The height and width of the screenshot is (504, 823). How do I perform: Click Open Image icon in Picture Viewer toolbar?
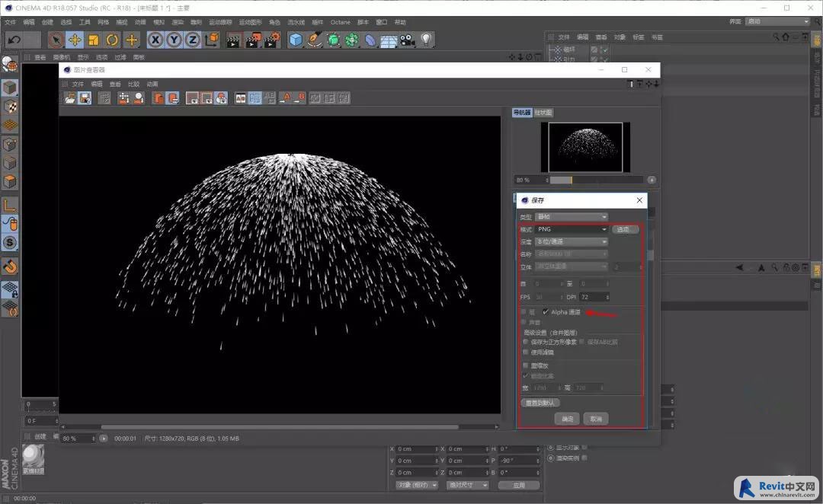(70, 98)
